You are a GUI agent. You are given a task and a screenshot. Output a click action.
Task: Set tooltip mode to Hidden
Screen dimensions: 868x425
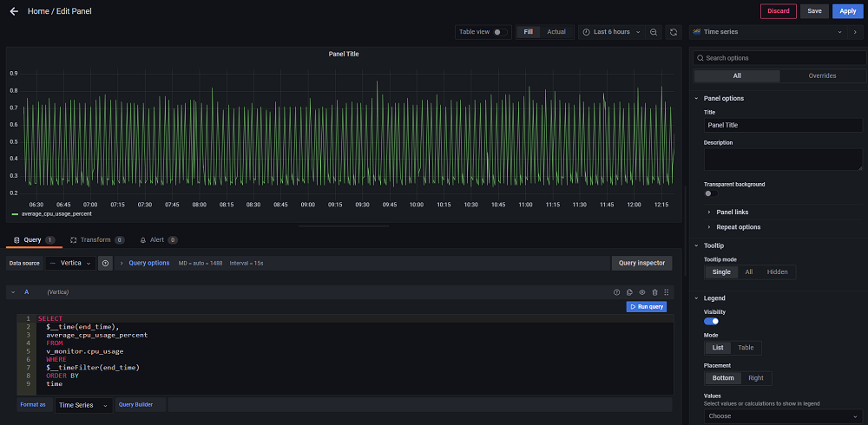[x=777, y=271]
